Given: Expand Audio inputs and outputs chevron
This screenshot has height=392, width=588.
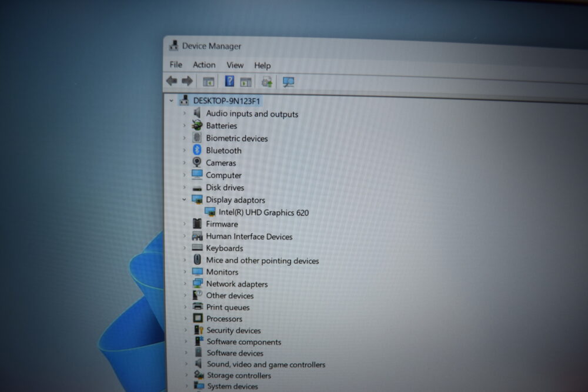Looking at the screenshot, I should [184, 113].
